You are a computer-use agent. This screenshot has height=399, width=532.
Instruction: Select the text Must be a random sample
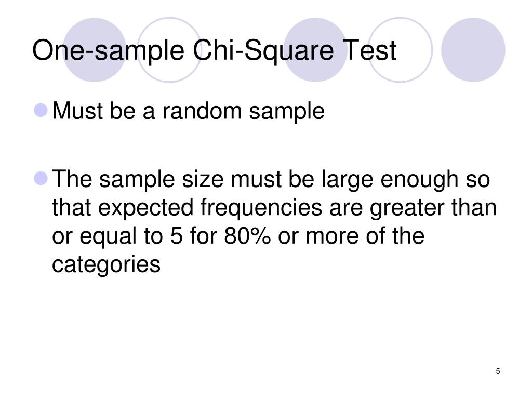tap(188, 111)
